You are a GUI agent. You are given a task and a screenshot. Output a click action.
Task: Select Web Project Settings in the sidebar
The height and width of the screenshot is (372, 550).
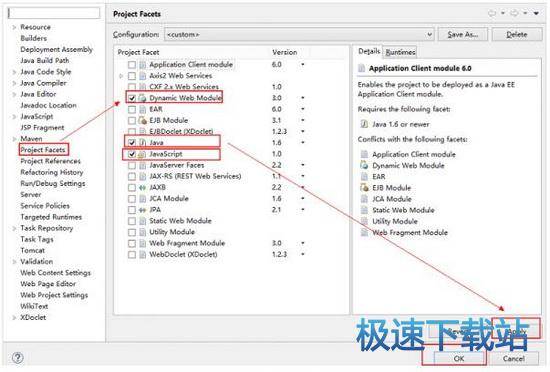coord(54,295)
